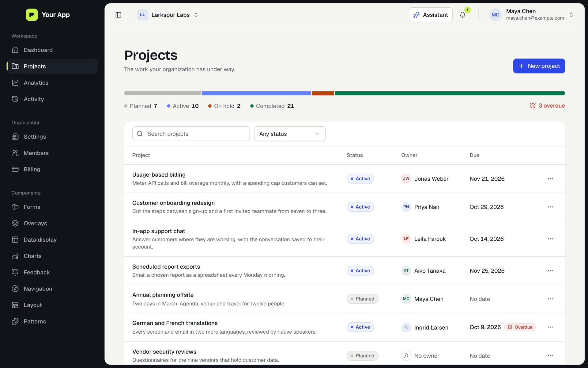Click Ingrid Larsen's IL avatar

[406, 327]
